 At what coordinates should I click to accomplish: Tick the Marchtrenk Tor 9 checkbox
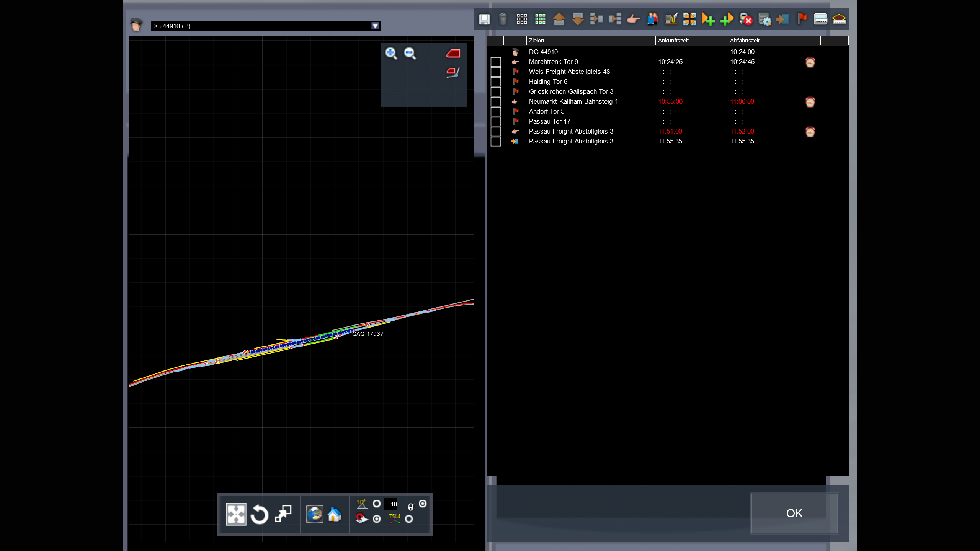(496, 62)
